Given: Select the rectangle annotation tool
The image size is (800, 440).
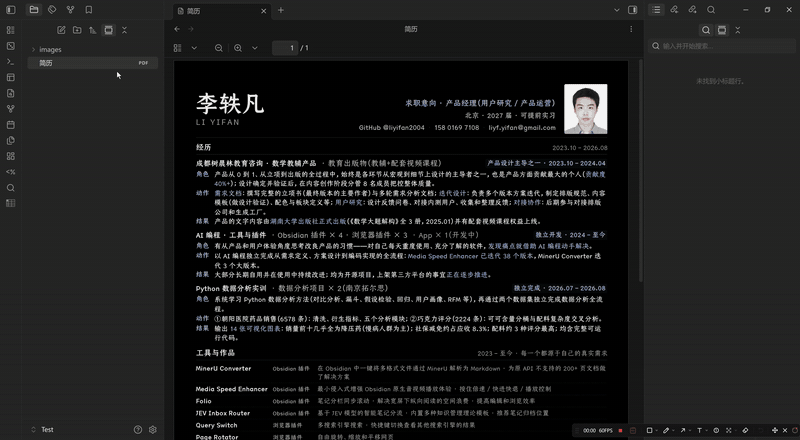Looking at the screenshot, I should click(649, 430).
